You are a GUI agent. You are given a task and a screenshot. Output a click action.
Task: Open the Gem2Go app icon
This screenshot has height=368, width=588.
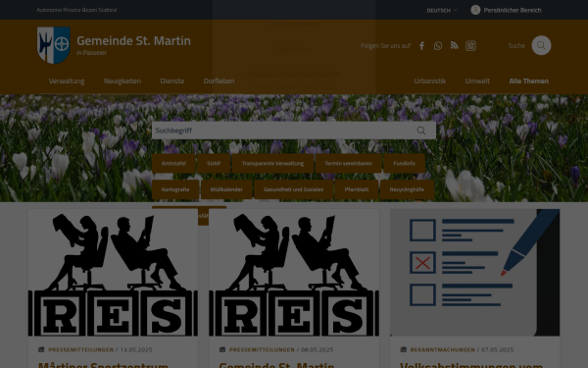pos(470,46)
